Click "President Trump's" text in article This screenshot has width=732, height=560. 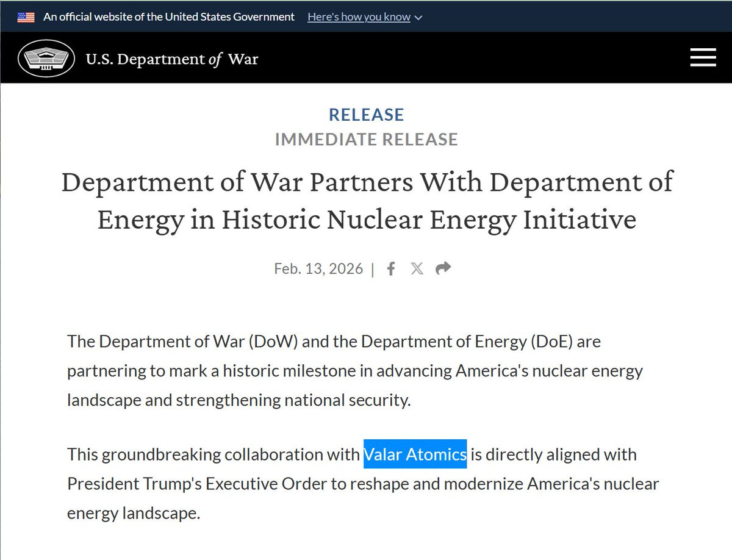point(134,484)
